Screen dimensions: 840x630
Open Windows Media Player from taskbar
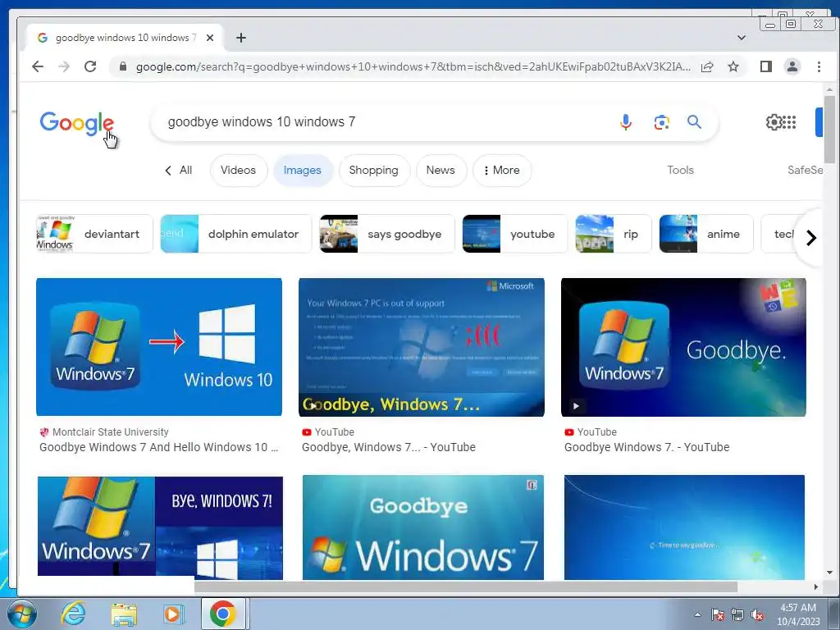pos(174,614)
